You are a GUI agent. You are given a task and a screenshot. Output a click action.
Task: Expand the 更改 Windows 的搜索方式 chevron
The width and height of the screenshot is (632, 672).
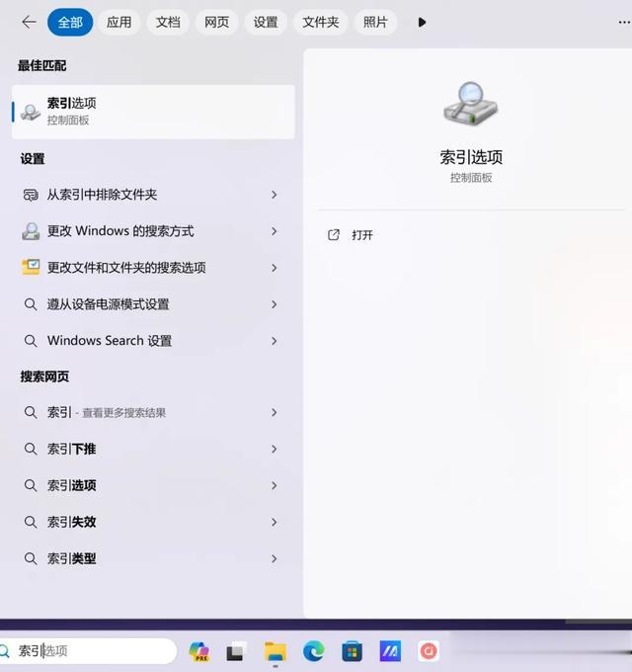(275, 231)
